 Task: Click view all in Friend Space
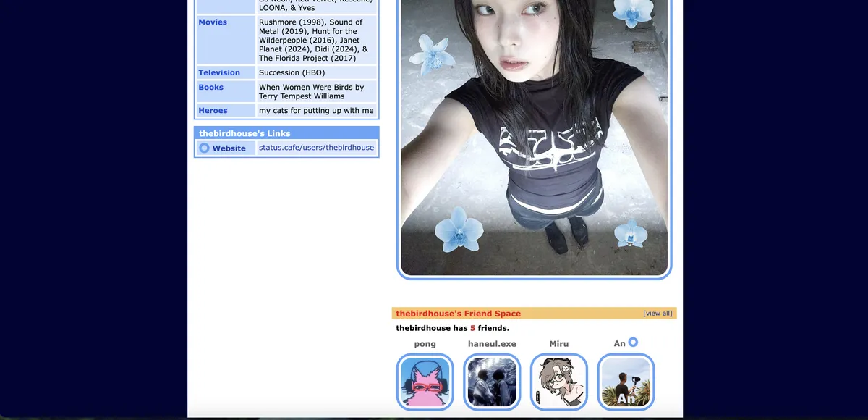pos(658,314)
